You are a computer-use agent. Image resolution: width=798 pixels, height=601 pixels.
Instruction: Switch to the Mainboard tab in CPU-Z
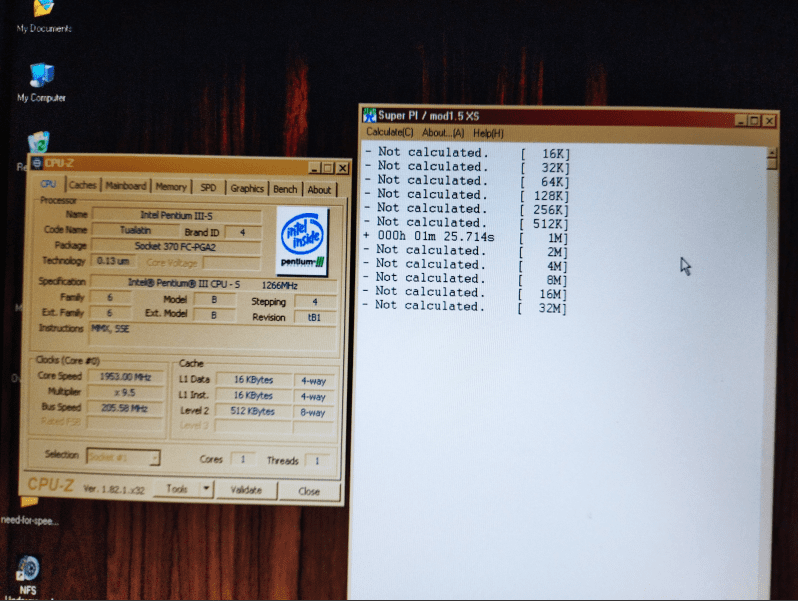[x=126, y=186]
